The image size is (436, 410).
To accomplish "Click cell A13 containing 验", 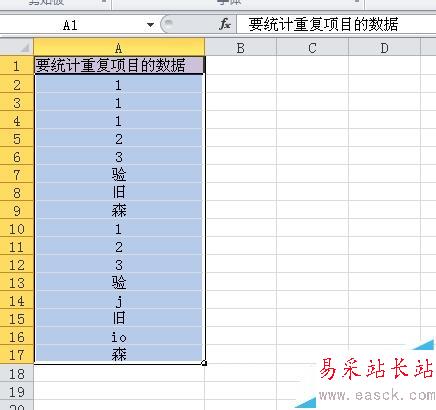I will tap(119, 282).
